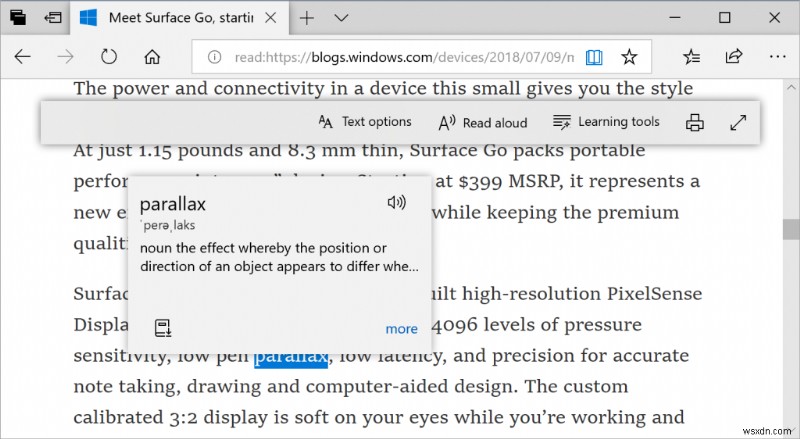This screenshot has width=800, height=439.
Task: Click the vertical scrollbar thumb
Action: tap(790, 229)
